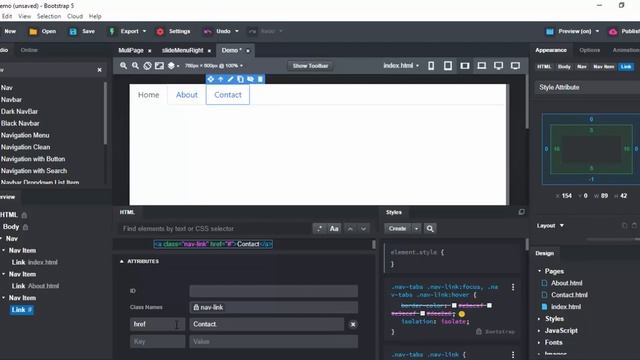Viewport: 640px width, 360px height.
Task: Remove the href attribute with the X button
Action: click(353, 324)
